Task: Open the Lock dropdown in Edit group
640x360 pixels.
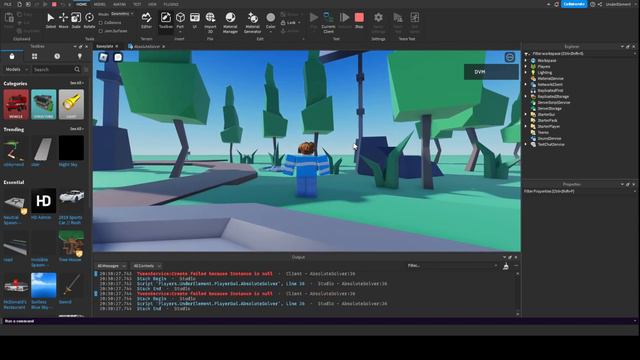Action: click(291, 23)
